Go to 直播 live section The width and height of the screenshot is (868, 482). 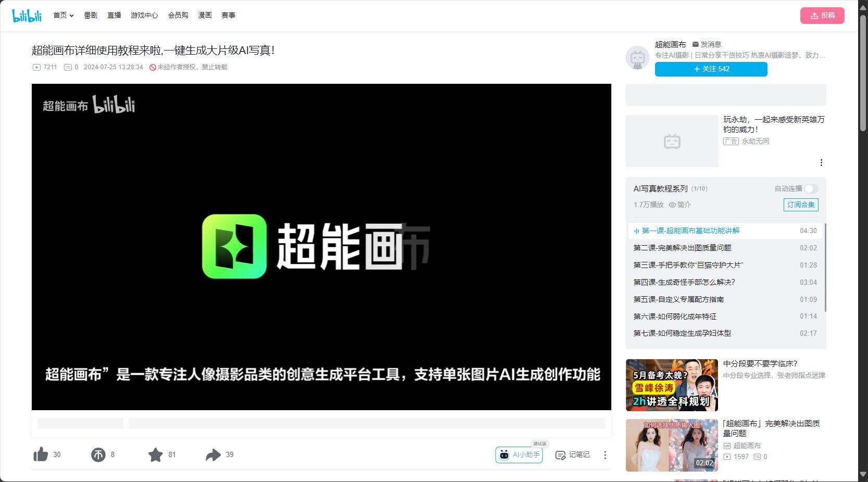tap(114, 16)
